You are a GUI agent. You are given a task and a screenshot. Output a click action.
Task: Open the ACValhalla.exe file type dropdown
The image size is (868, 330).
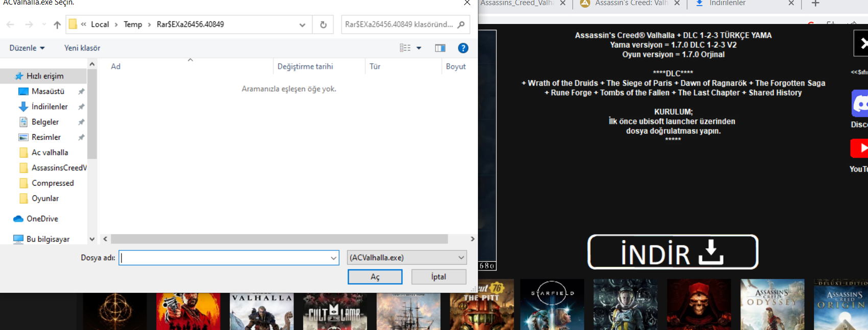click(x=407, y=258)
